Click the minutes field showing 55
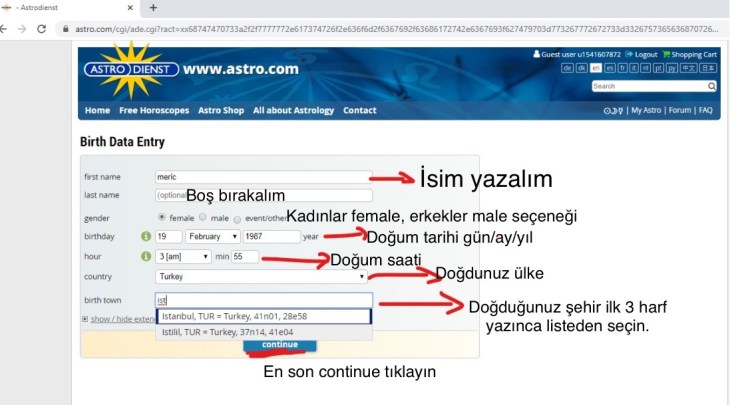This screenshot has width=750, height=405. (245, 256)
